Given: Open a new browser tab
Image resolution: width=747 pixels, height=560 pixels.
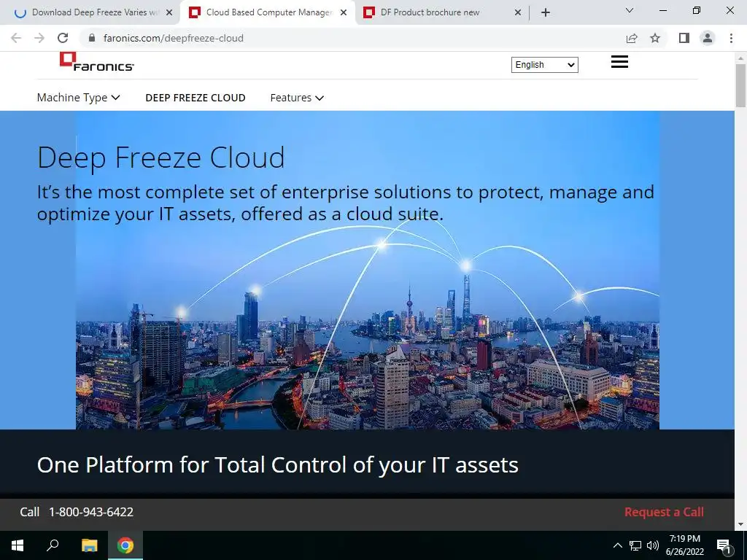Looking at the screenshot, I should point(546,12).
